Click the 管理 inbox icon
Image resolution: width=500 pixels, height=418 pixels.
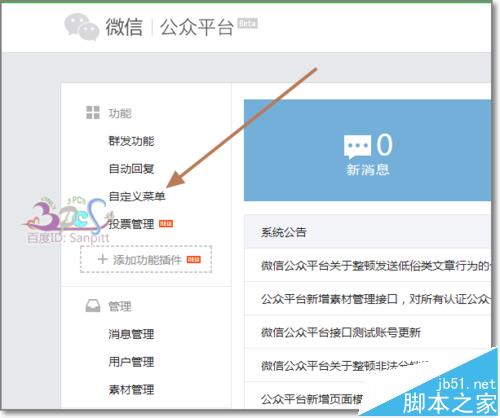click(93, 305)
